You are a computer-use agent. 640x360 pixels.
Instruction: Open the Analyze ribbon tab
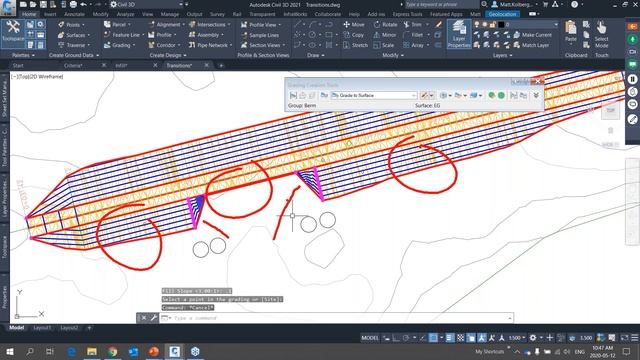point(125,14)
